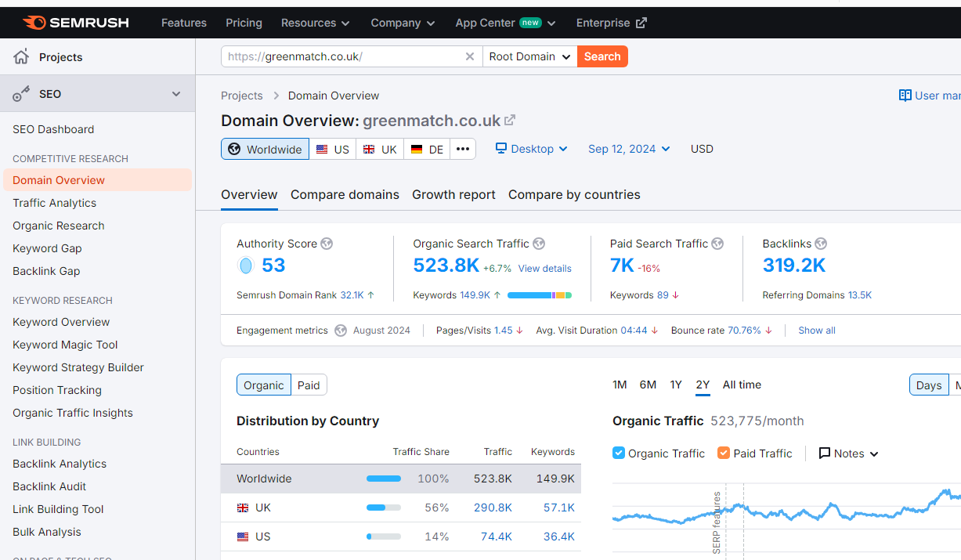961x560 pixels.
Task: Click the Backlinks globe info icon
Action: [x=821, y=244]
